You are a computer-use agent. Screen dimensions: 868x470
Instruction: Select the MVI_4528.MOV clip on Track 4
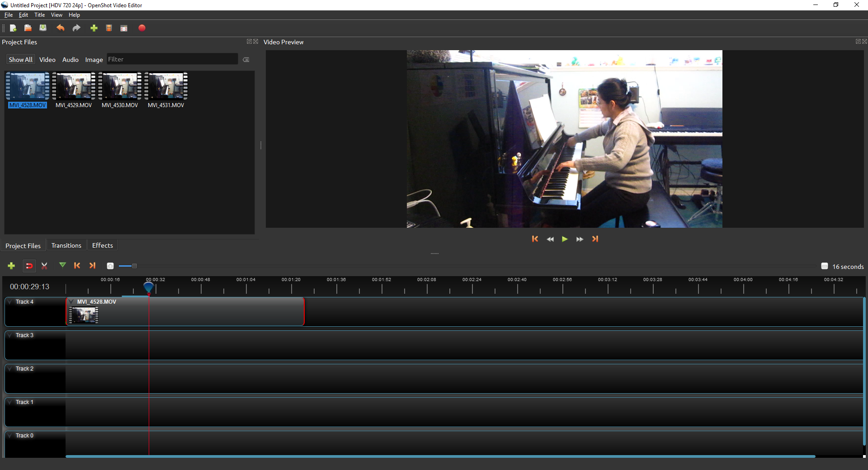[x=185, y=311]
